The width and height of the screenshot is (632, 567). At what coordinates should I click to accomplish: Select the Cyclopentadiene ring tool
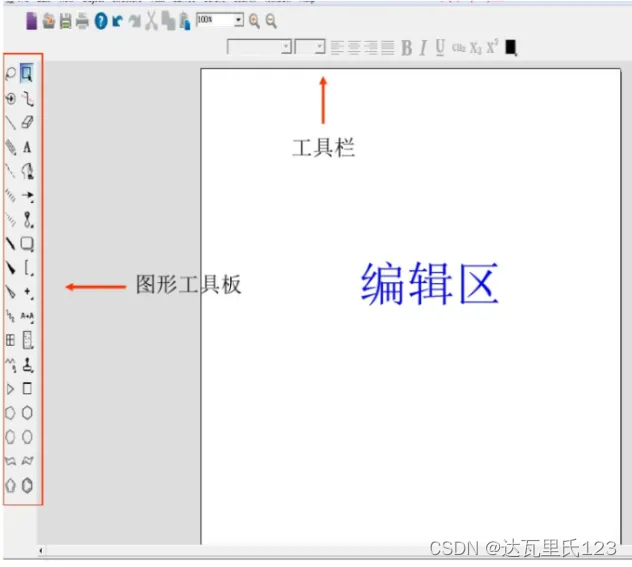[x=10, y=486]
